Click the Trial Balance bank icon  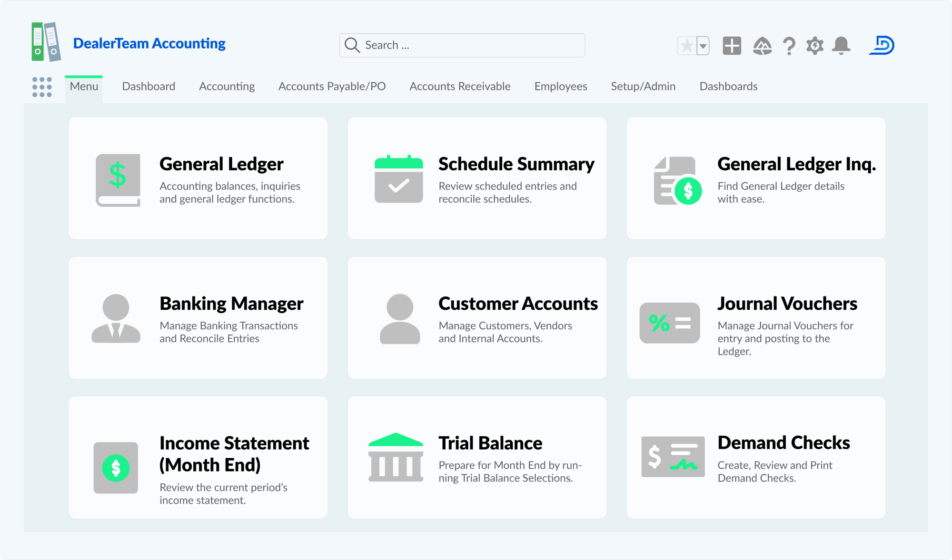(396, 457)
